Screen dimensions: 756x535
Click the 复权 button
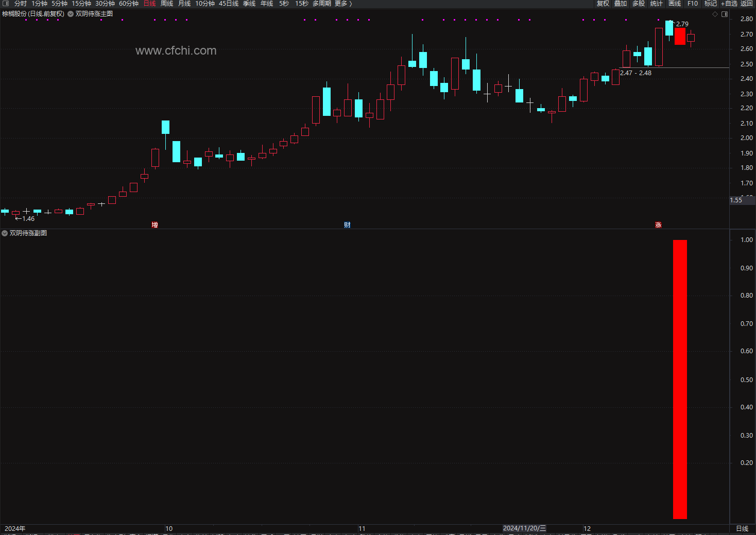[603, 4]
